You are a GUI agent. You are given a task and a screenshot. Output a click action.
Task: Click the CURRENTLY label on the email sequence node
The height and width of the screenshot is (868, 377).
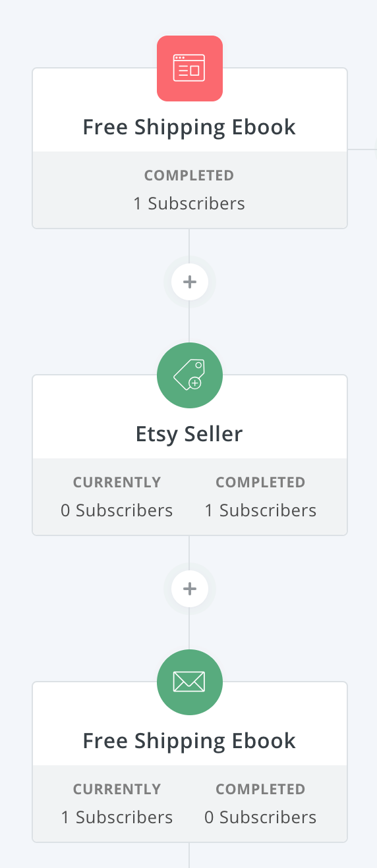tap(117, 790)
